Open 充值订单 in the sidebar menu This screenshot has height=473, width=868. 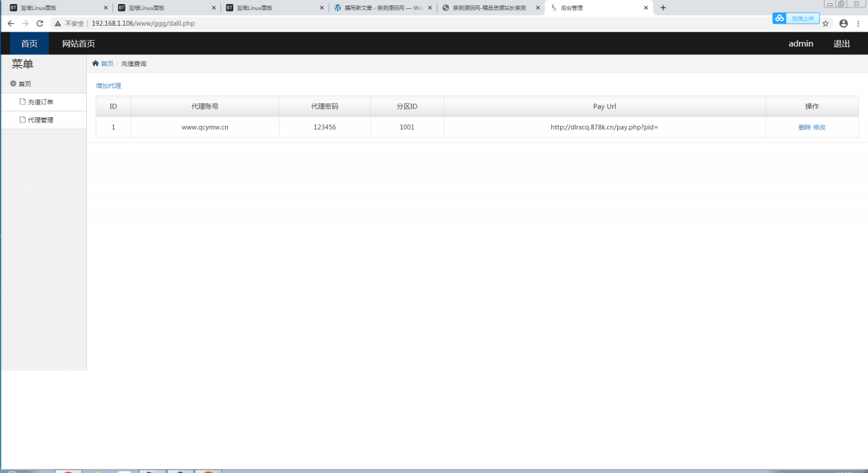point(41,102)
